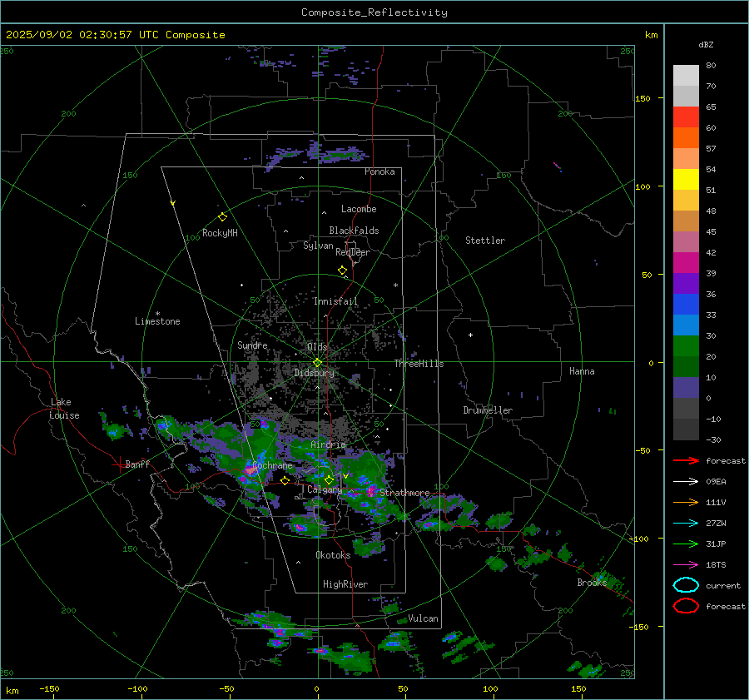Click the cyan 27ZW arrow icon
Screen dimensions: 749x700
(x=686, y=524)
